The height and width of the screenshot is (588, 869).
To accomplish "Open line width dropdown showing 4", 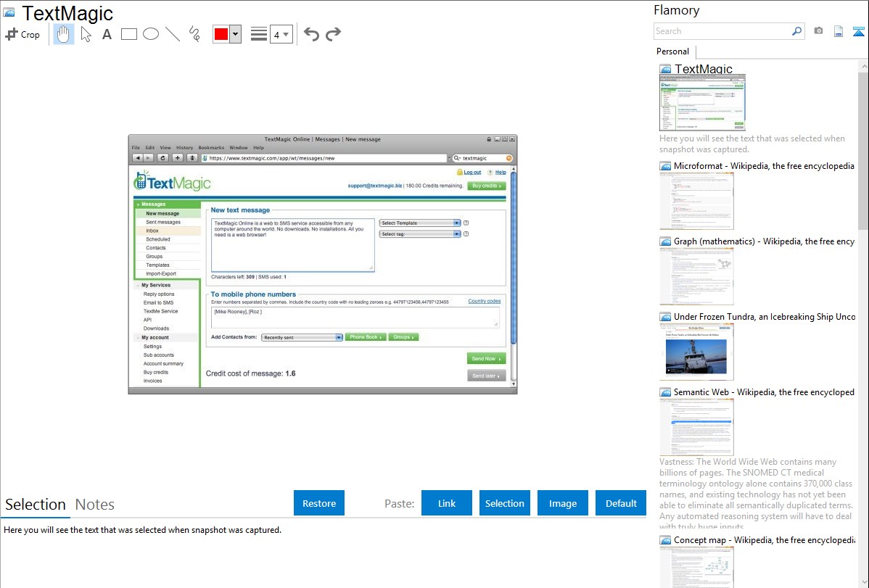I will (281, 34).
